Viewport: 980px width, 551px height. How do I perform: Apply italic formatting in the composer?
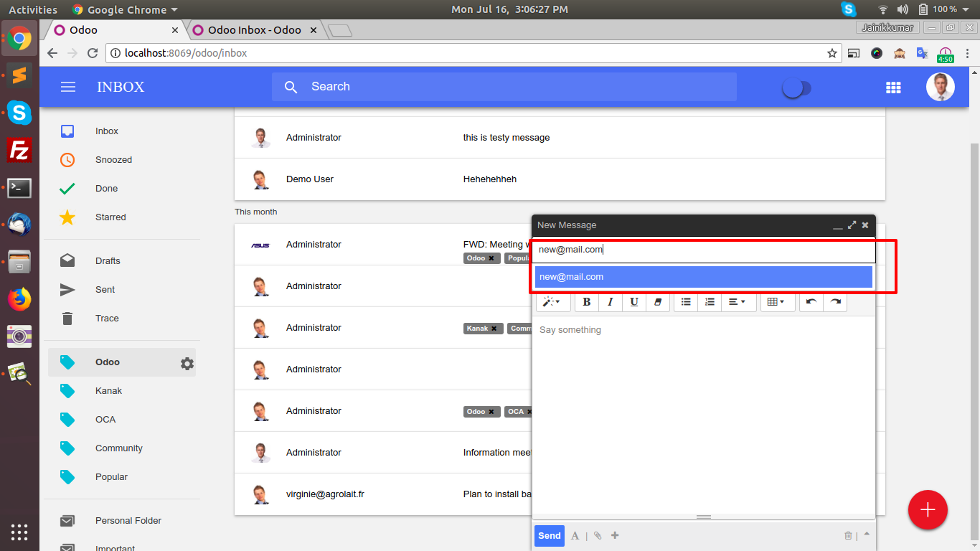pyautogui.click(x=611, y=302)
